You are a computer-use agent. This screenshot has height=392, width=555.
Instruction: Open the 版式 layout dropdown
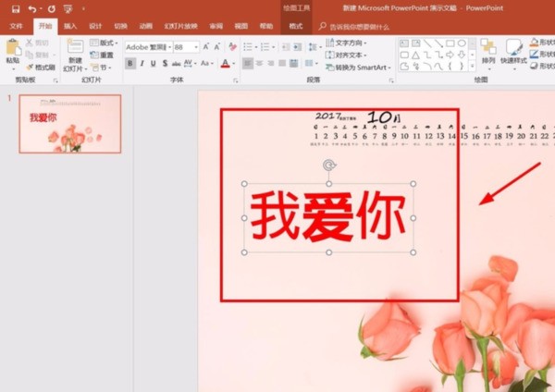pyautogui.click(x=104, y=43)
